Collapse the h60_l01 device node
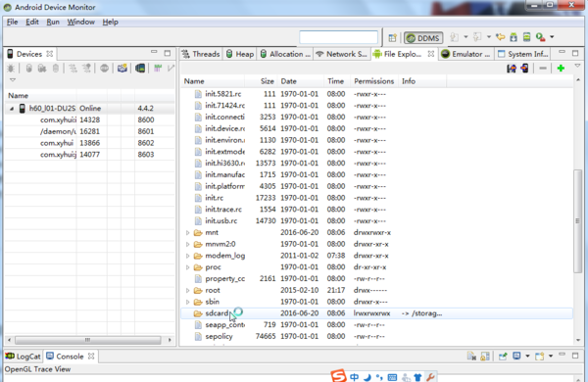Image resolution: width=588 pixels, height=382 pixels. pos(12,109)
